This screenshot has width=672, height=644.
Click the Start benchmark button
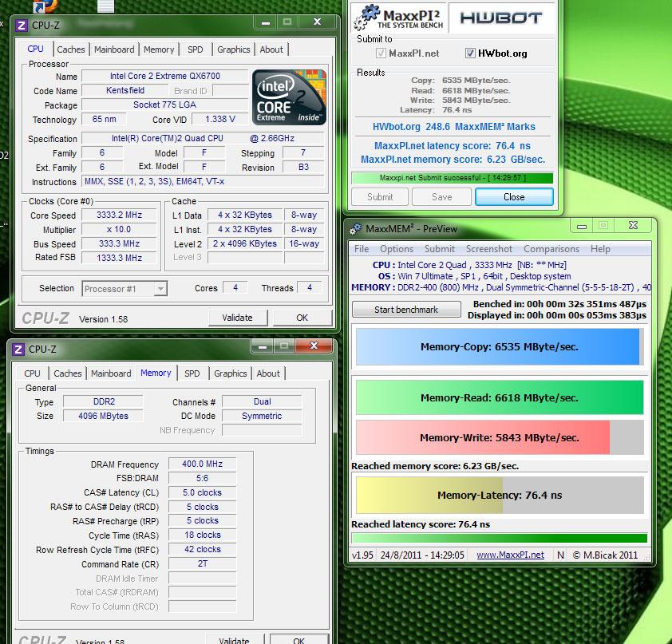(406, 310)
